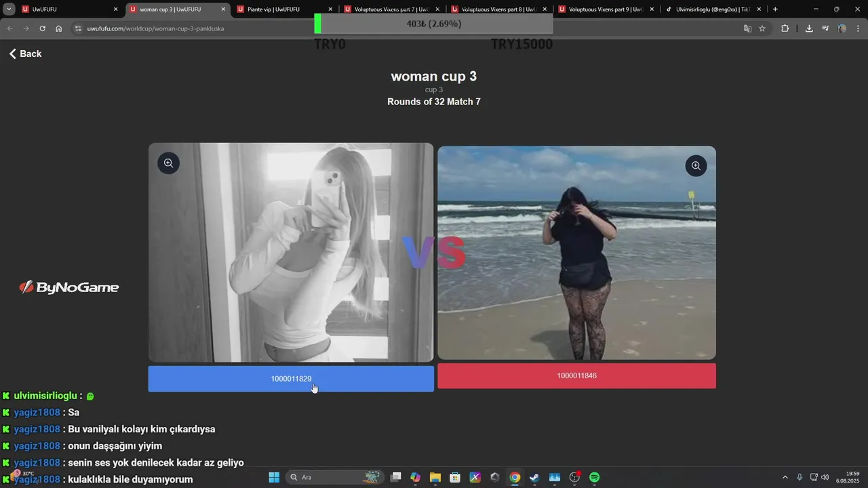Open volume control in tray
This screenshot has width=868, height=488.
pos(825,477)
